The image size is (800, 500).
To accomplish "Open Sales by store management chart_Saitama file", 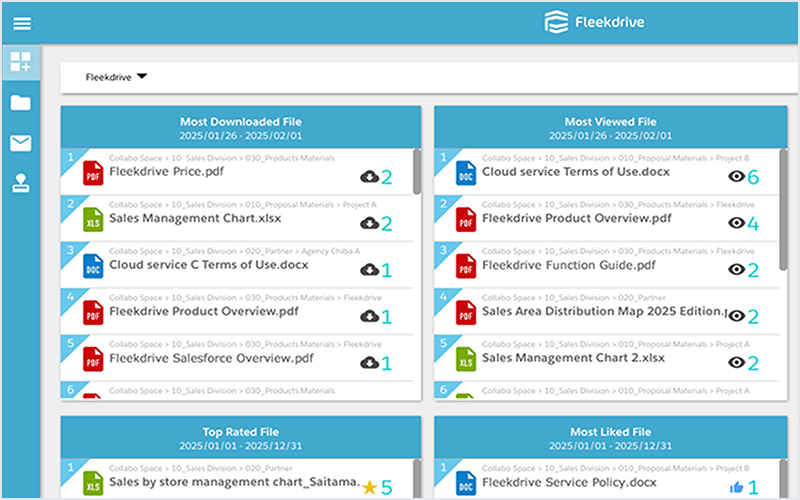I will [234, 482].
